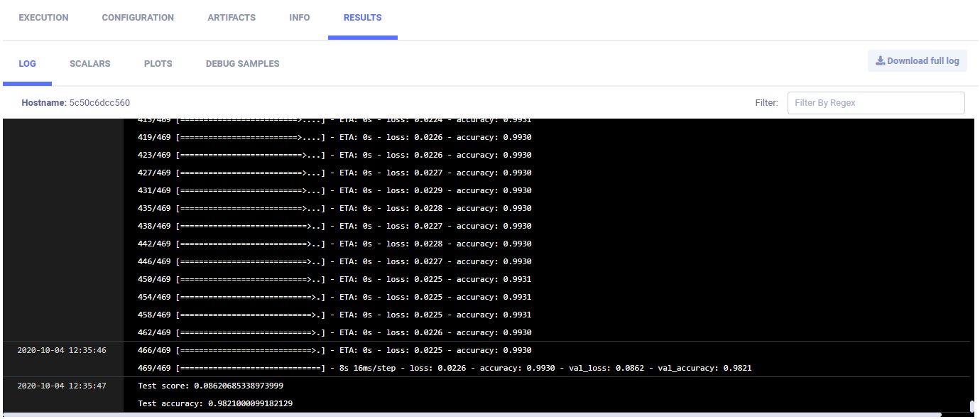View the PLOTS sub-tab

pyautogui.click(x=158, y=64)
